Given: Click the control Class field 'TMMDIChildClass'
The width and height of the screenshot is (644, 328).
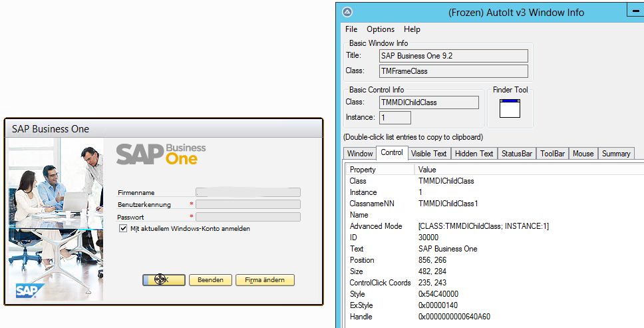Looking at the screenshot, I should click(429, 102).
